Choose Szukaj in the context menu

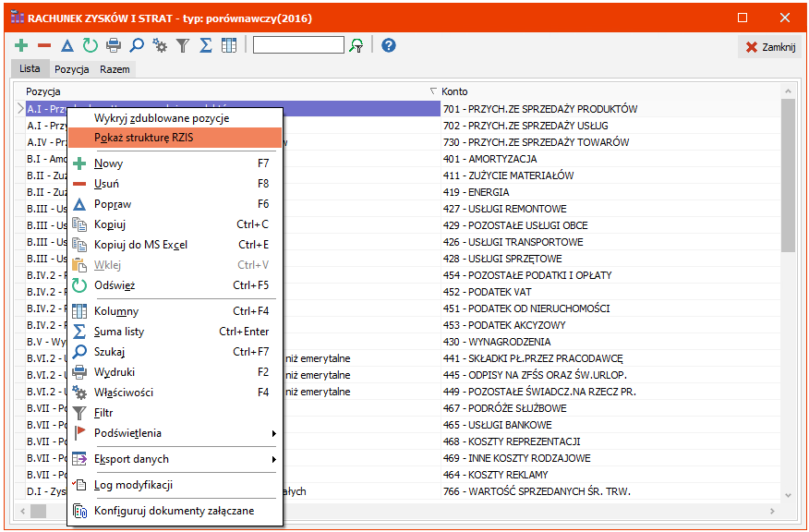(x=175, y=352)
